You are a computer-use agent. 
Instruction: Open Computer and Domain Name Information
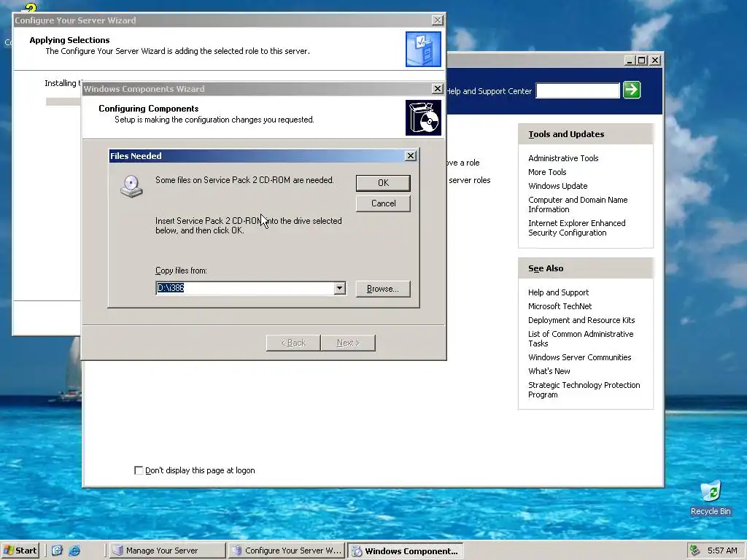pos(578,204)
